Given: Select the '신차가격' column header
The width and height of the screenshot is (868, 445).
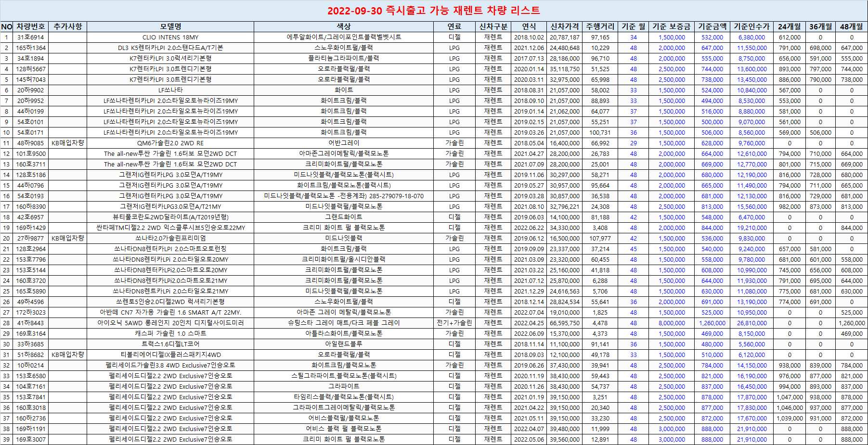Looking at the screenshot, I should (565, 26).
